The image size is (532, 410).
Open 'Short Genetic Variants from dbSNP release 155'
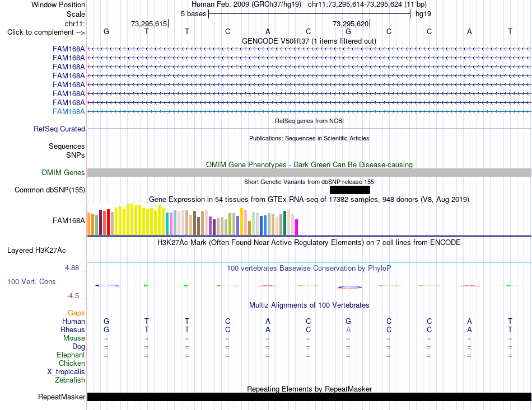click(309, 182)
